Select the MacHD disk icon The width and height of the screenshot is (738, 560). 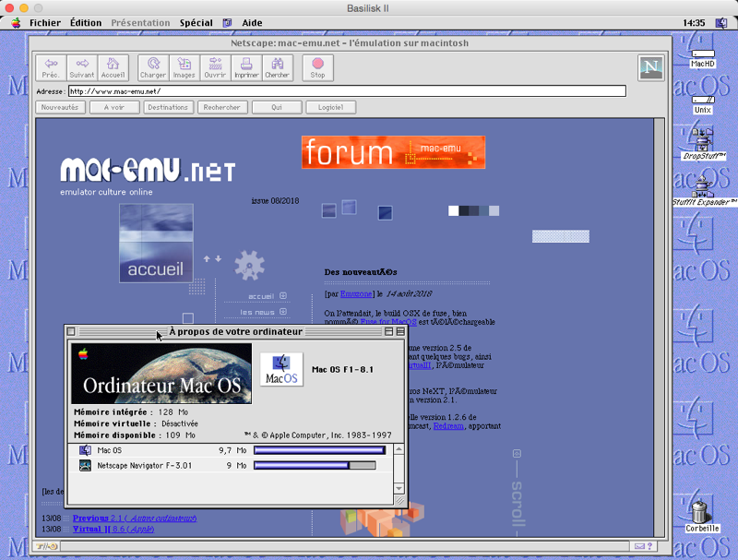[703, 58]
